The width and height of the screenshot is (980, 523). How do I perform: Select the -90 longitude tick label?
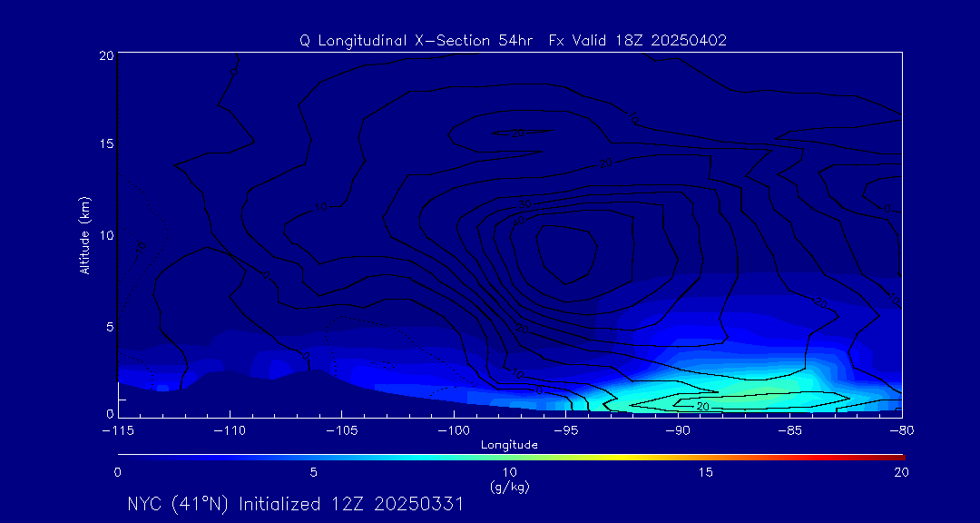coord(678,431)
